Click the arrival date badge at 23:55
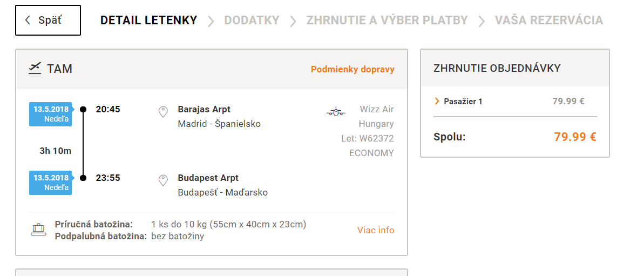The width and height of the screenshot is (644, 276). tap(51, 183)
